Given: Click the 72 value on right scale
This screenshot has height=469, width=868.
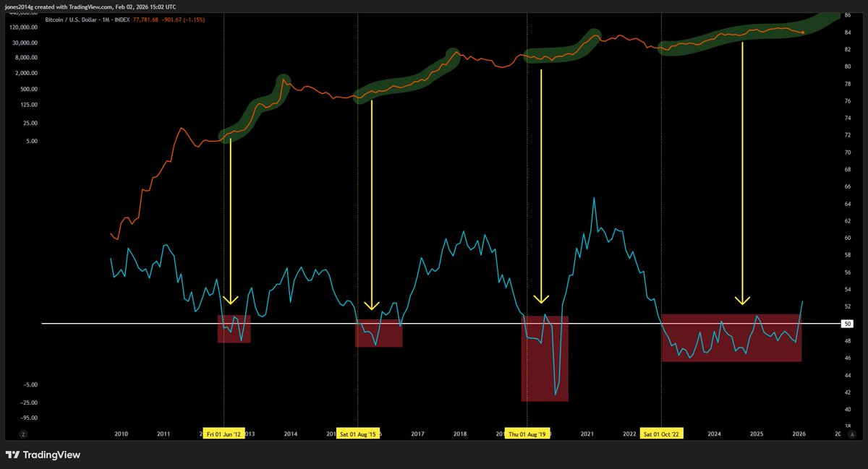Looking at the screenshot, I should [x=848, y=135].
